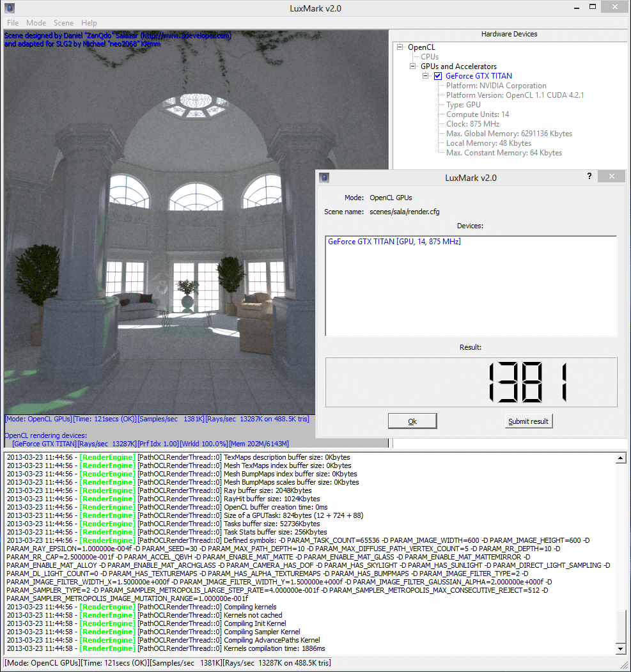631x672 pixels.
Task: Collapse the GPUs and Accelerators node
Action: (x=412, y=66)
